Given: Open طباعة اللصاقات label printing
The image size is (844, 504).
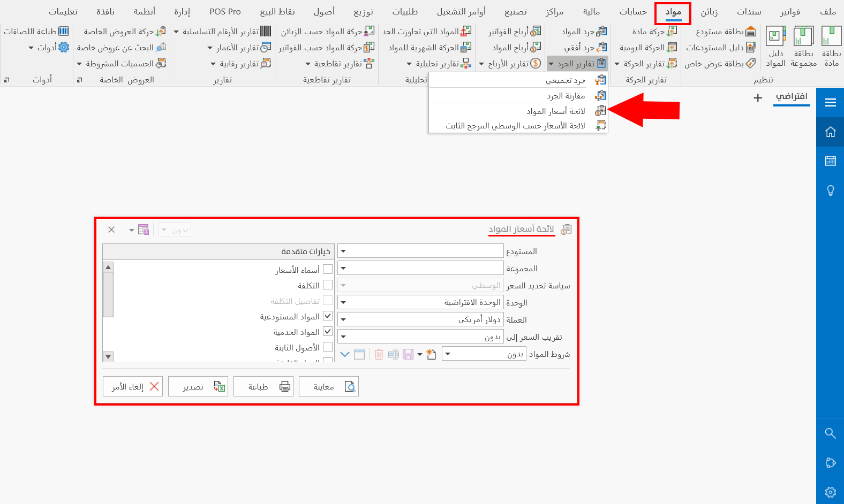Looking at the screenshot, I should pyautogui.click(x=36, y=32).
